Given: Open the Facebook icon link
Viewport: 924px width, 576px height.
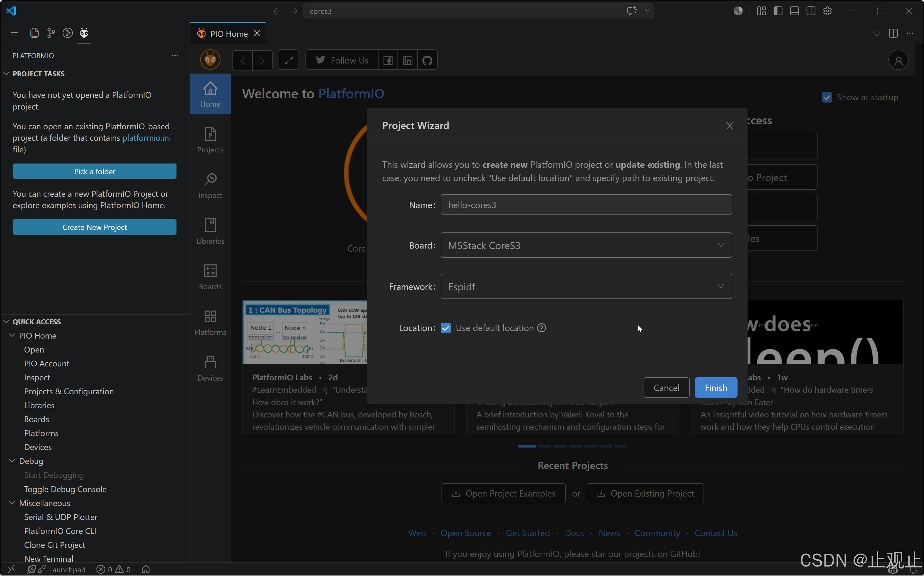Looking at the screenshot, I should pyautogui.click(x=388, y=60).
